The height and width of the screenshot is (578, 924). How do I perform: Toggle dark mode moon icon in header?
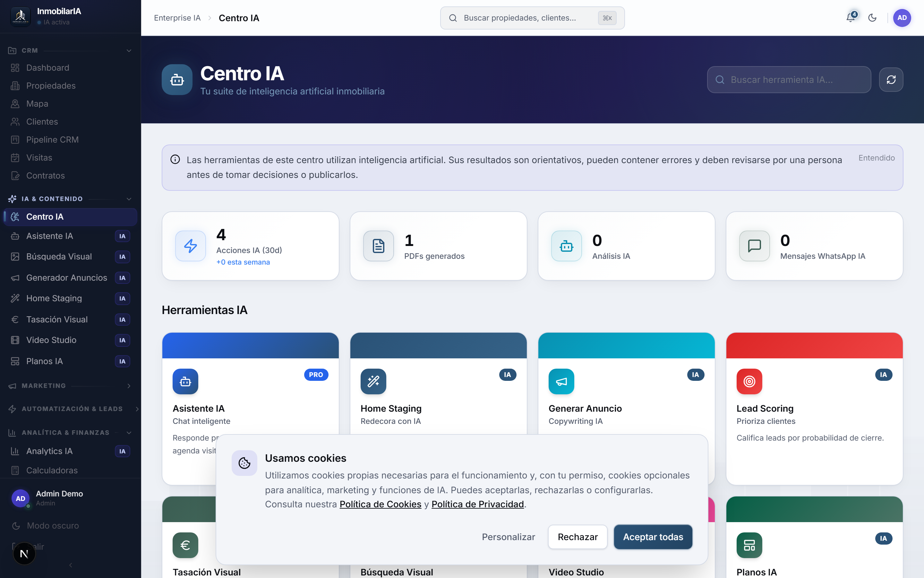(872, 18)
